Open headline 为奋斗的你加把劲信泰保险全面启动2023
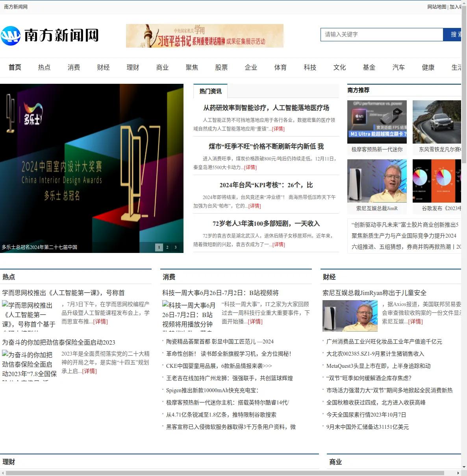 pyautogui.click(x=59, y=342)
